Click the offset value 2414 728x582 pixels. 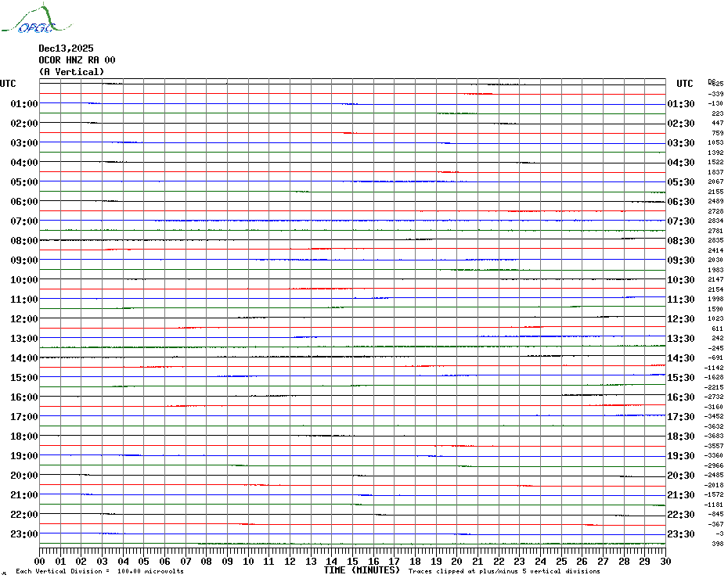coord(715,250)
